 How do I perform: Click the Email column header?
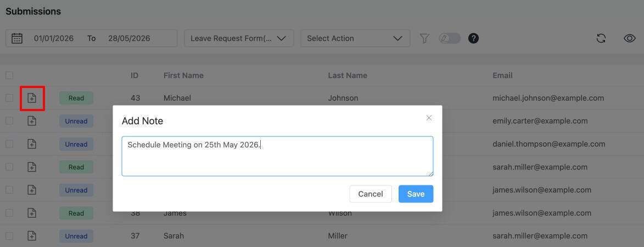[x=502, y=75]
